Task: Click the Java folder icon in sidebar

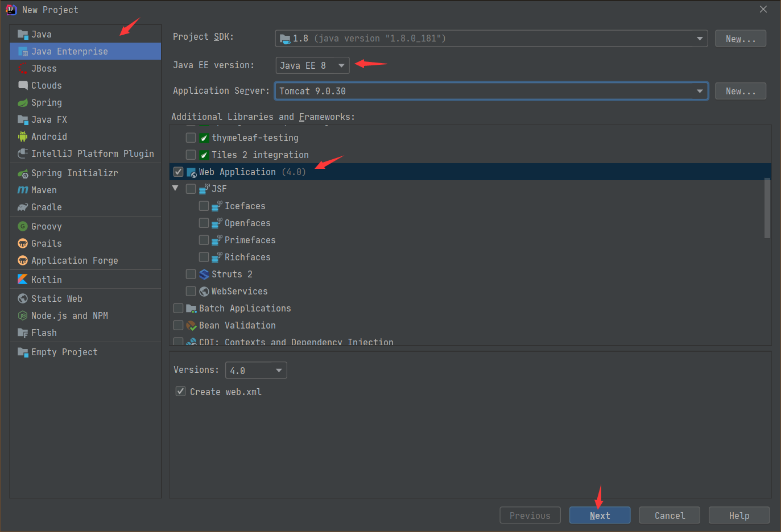Action: pos(23,34)
